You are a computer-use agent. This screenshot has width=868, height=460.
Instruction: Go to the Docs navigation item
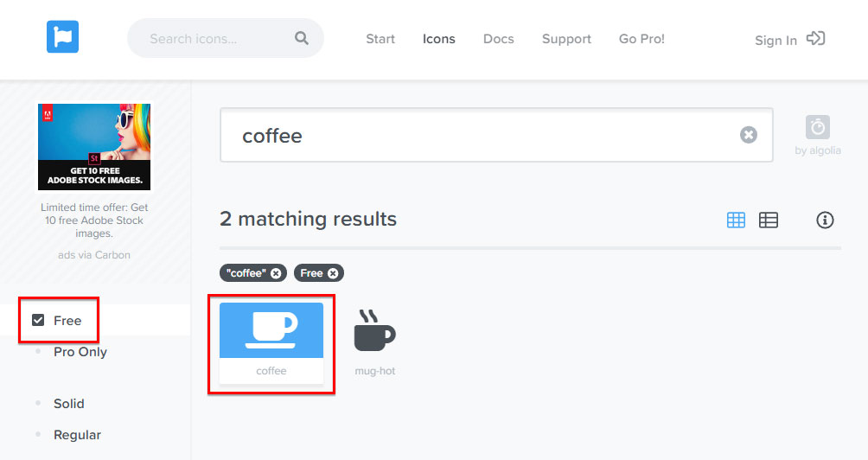tap(498, 39)
